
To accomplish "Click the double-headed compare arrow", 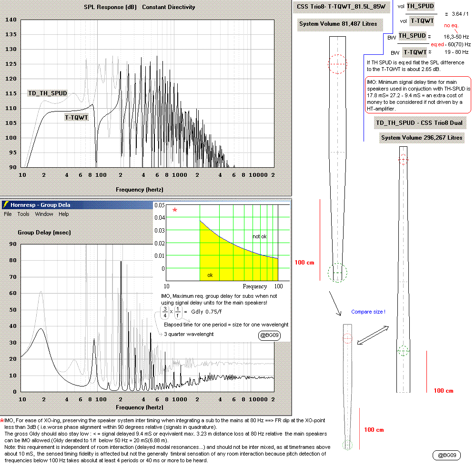I will pos(373,335).
